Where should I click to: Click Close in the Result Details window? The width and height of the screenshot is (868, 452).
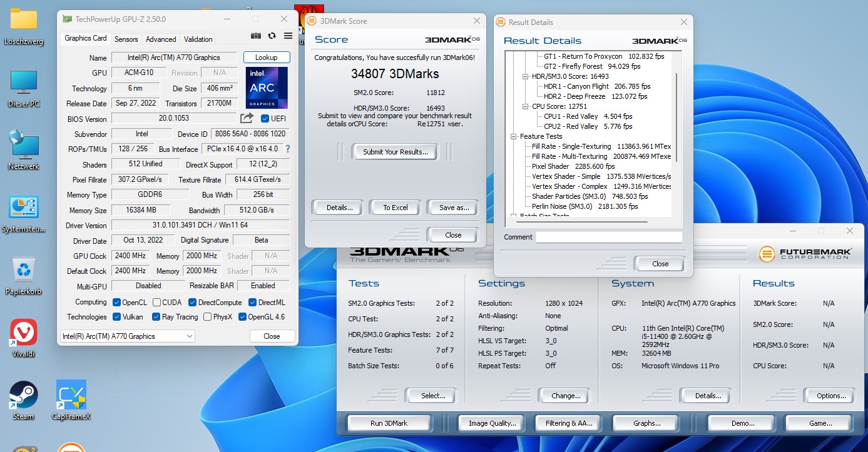pos(660,264)
